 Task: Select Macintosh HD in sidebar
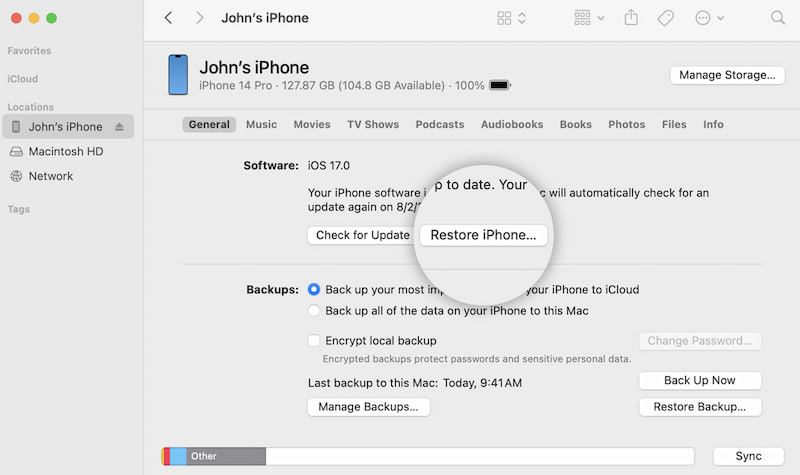(x=66, y=151)
